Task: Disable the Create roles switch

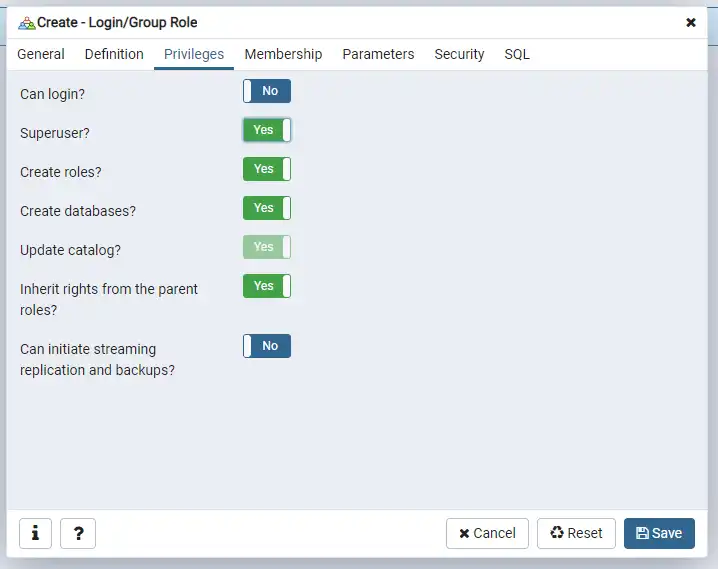Action: [267, 169]
